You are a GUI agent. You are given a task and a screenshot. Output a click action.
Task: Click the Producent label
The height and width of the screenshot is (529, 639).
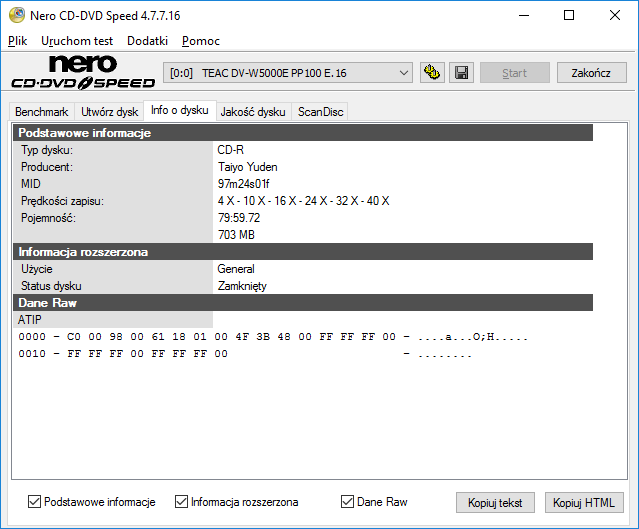click(47, 167)
